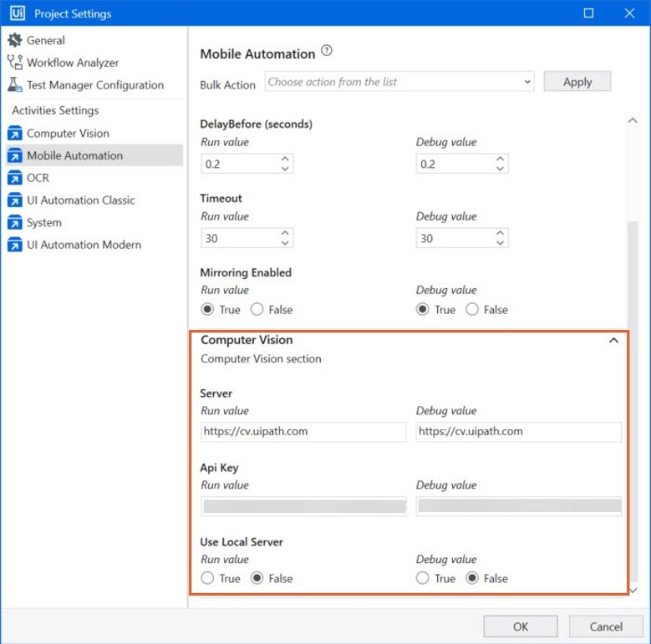The width and height of the screenshot is (651, 644).
Task: Open the Bulk Action dropdown
Action: (399, 81)
